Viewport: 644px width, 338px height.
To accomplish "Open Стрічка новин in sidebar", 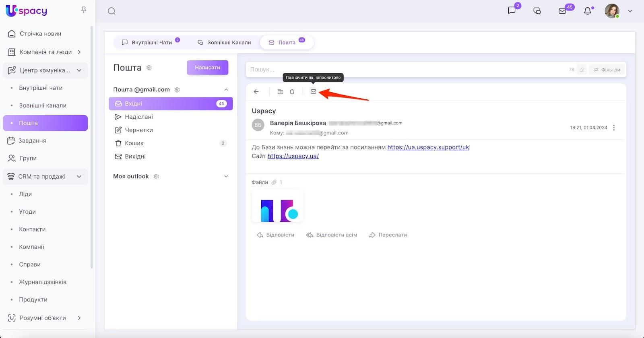I will (40, 34).
